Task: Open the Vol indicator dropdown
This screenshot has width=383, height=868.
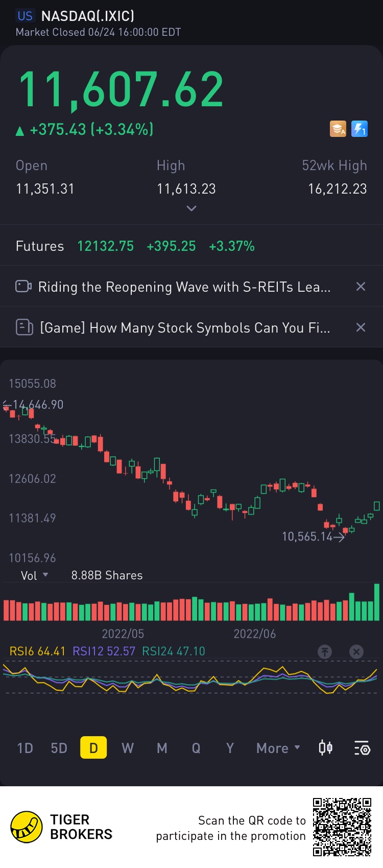Action: (x=34, y=576)
